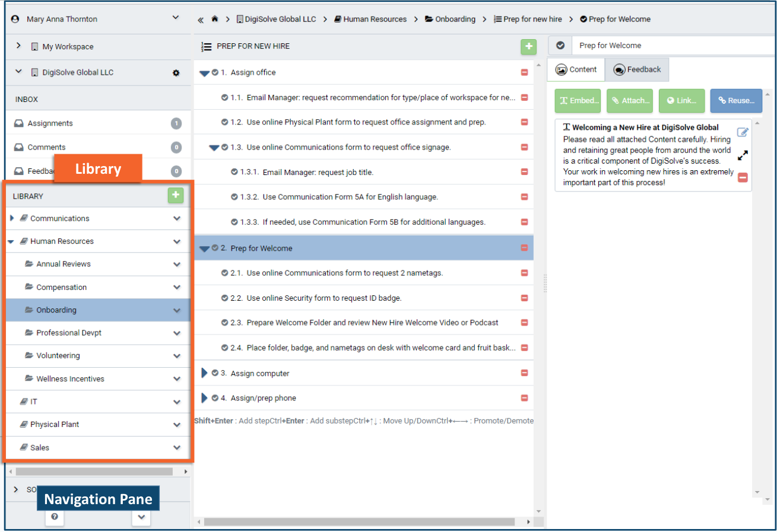This screenshot has width=777, height=532.
Task: Click the step list horizontal scrollbar
Action: pos(359,522)
